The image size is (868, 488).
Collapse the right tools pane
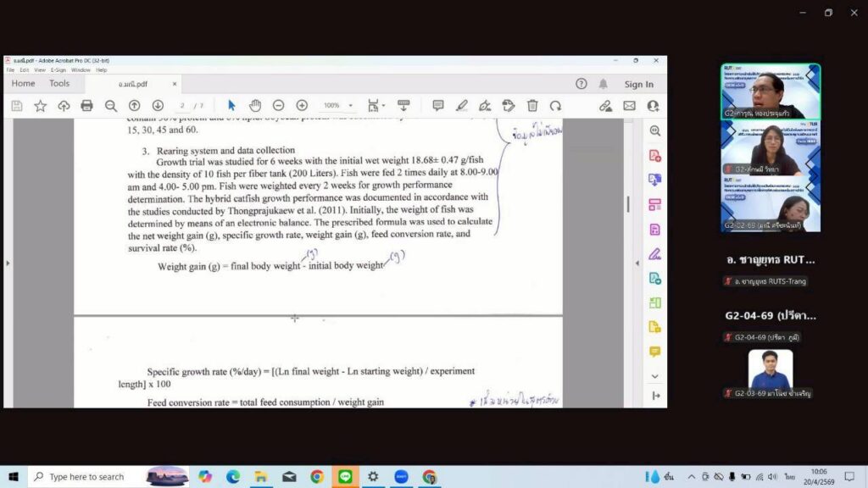pos(654,395)
